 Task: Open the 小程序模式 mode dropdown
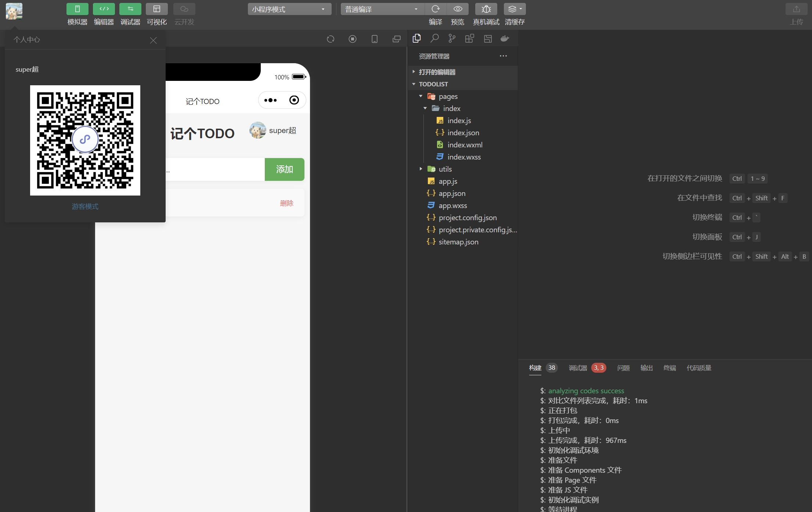[x=289, y=9]
